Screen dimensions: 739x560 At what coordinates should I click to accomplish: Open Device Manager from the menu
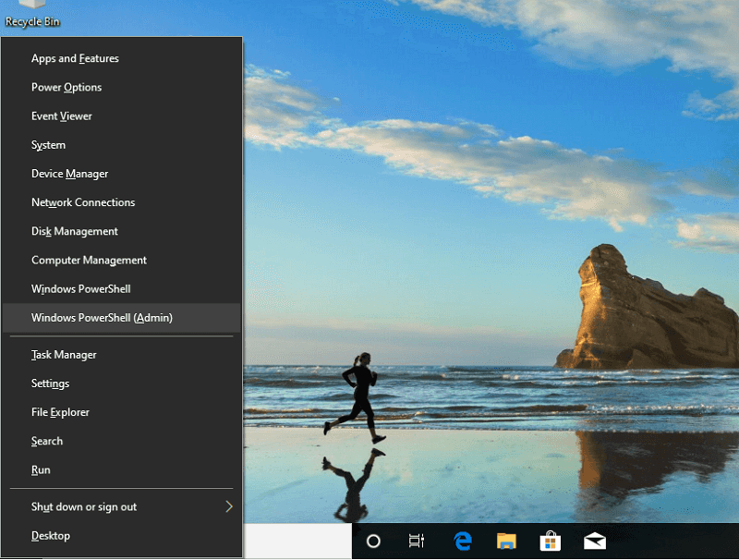coord(69,174)
